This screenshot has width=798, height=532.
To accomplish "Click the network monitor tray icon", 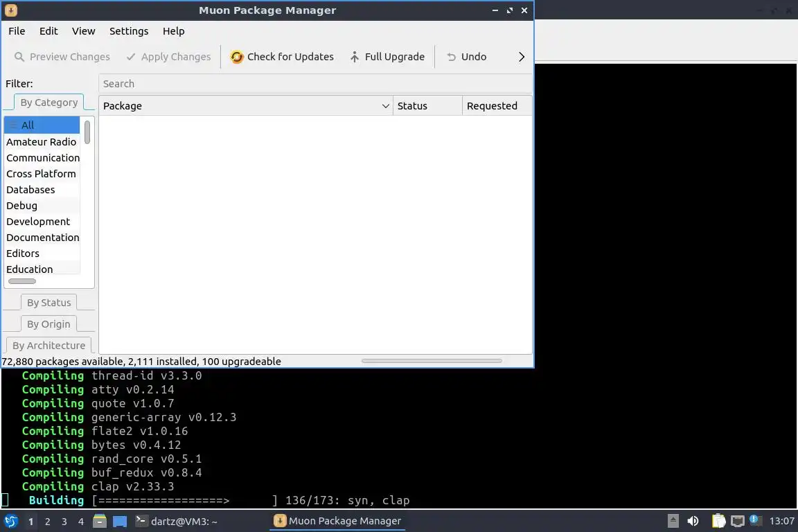I will (x=738, y=521).
